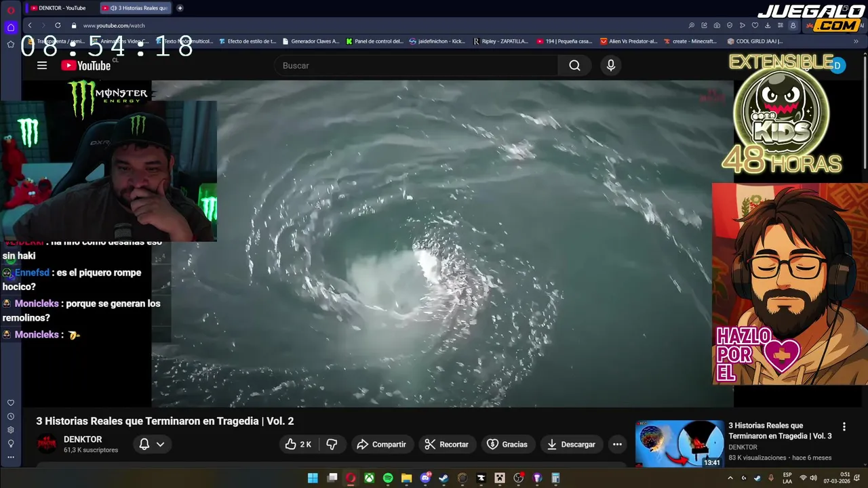This screenshot has width=868, height=488.
Task: Start voice search with microphone icon
Action: 611,66
